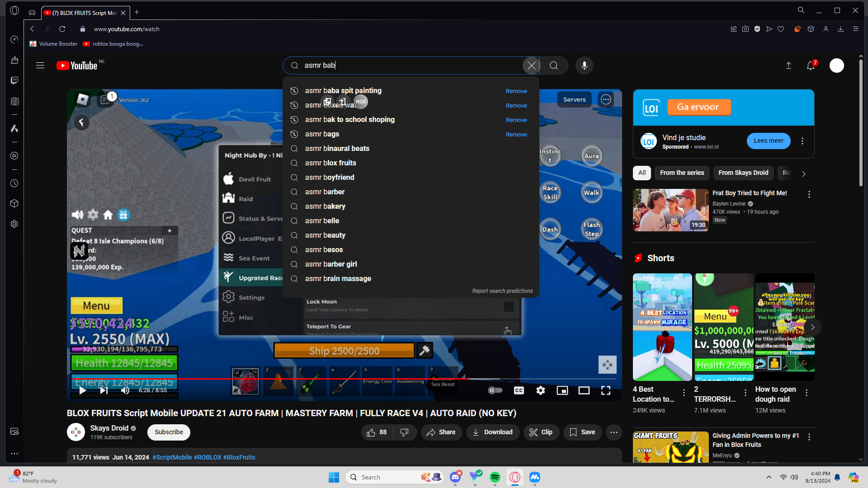Open Skays Droid channel avatar

(x=76, y=432)
